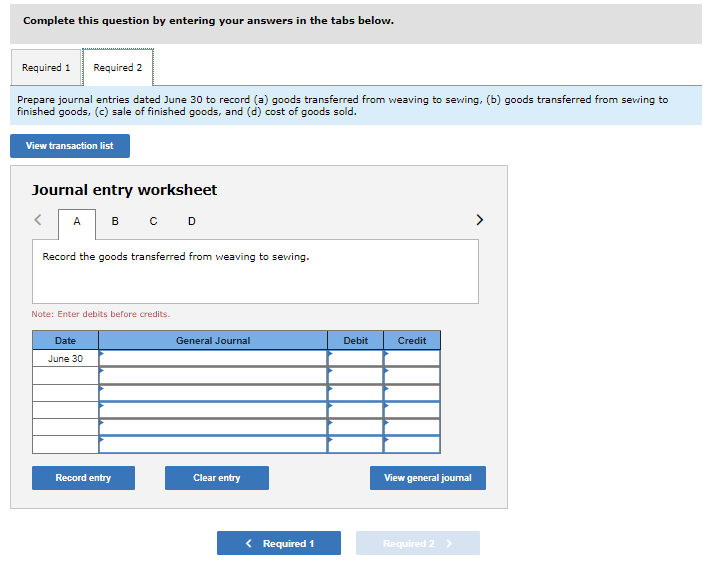Click the Credit field in the June 30 row
This screenshot has width=709, height=579.
click(412, 358)
